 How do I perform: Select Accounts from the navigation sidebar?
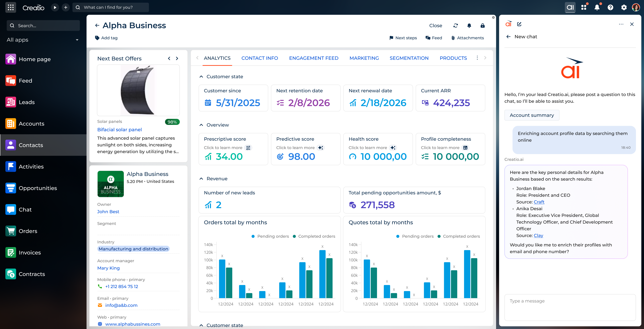click(32, 123)
